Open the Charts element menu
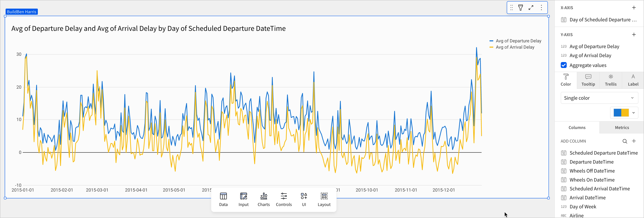The image size is (644, 218). 264,199
